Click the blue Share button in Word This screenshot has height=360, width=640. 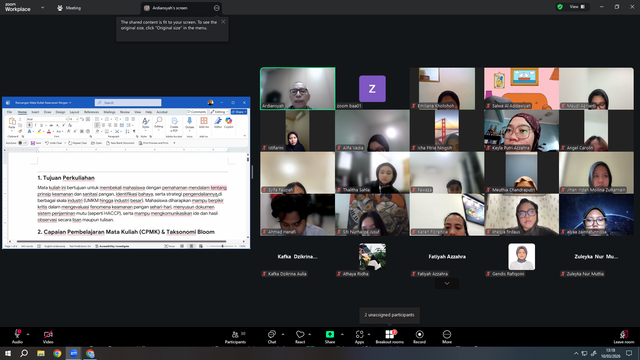(x=239, y=112)
